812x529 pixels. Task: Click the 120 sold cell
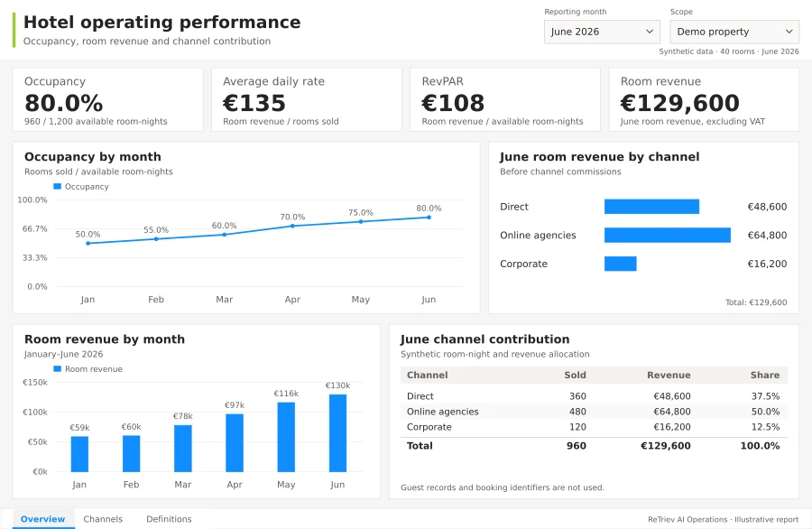click(x=577, y=427)
